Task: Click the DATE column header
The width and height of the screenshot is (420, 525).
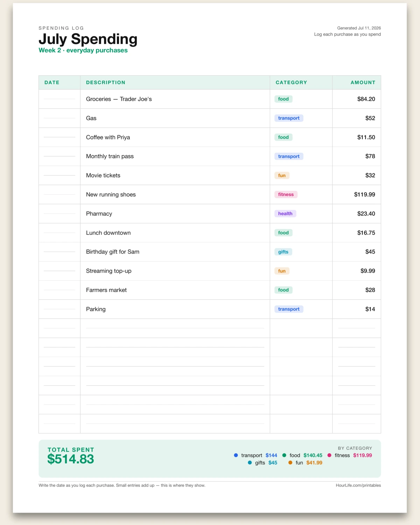Action: [52, 83]
